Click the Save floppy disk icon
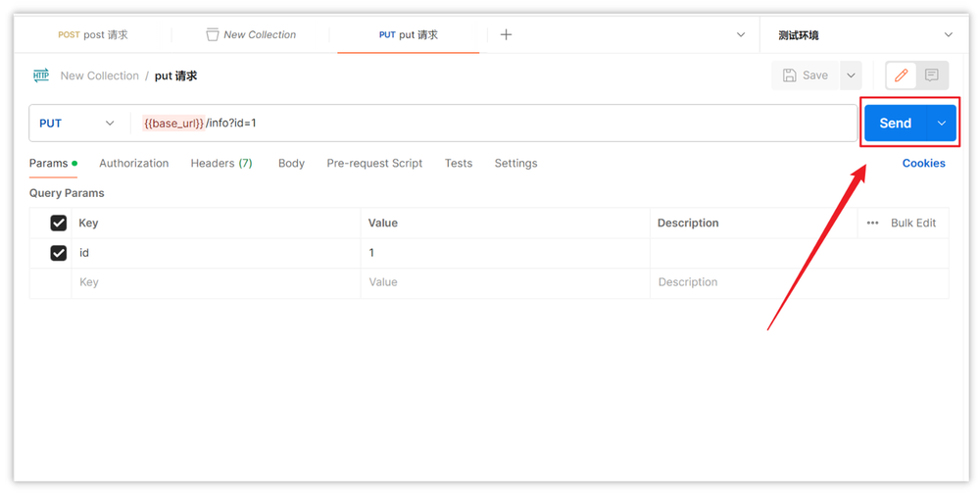This screenshot has height=498, width=980. pyautogui.click(x=790, y=75)
